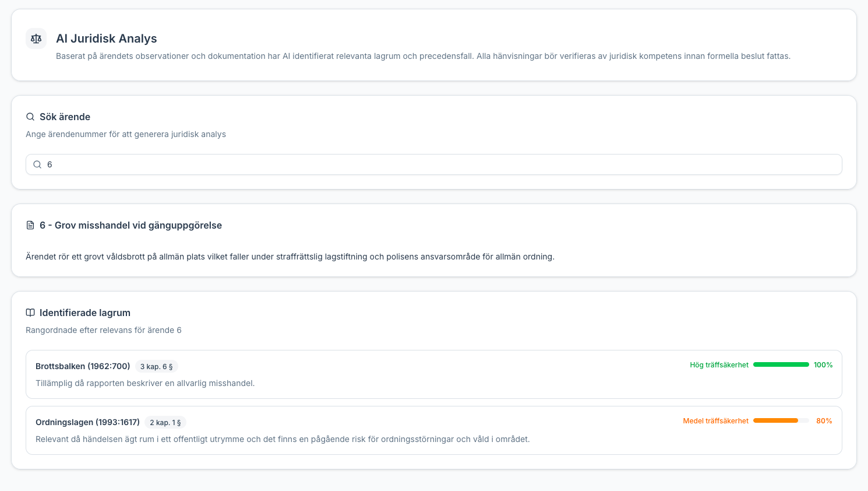Open the Brottsbalken (1962:700) entry

tap(434, 374)
